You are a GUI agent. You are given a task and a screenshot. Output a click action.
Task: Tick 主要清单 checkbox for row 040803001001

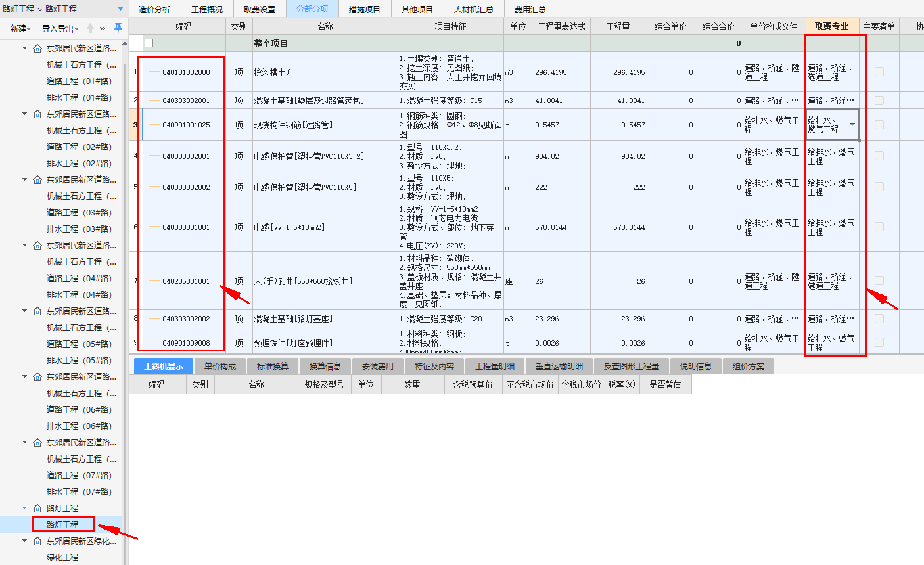[x=879, y=227]
